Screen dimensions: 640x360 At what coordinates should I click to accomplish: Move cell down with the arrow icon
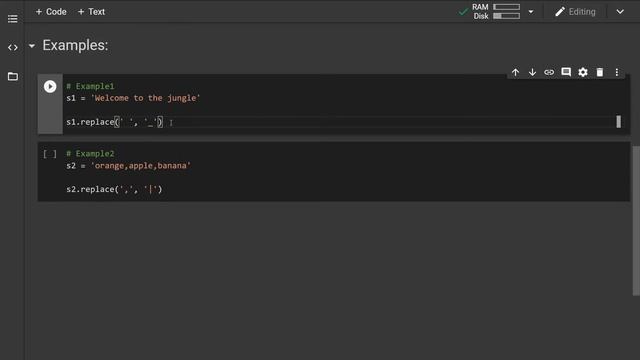(x=532, y=72)
